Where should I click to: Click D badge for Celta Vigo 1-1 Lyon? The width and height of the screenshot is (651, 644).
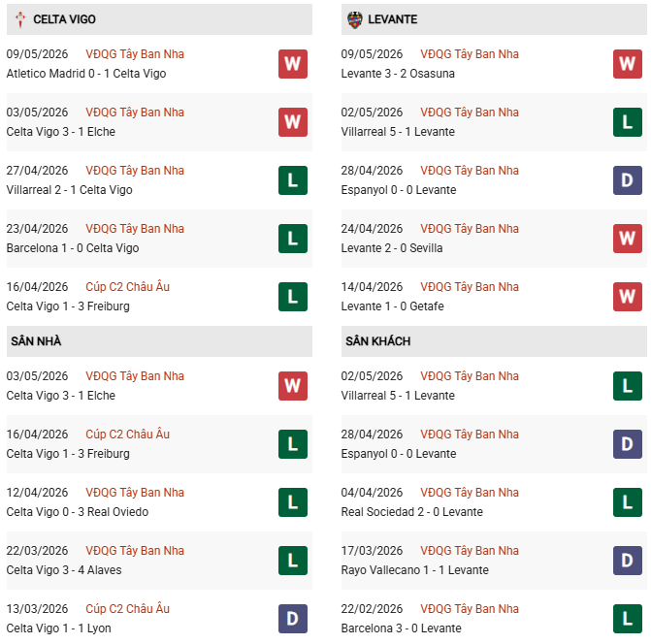pos(293,619)
